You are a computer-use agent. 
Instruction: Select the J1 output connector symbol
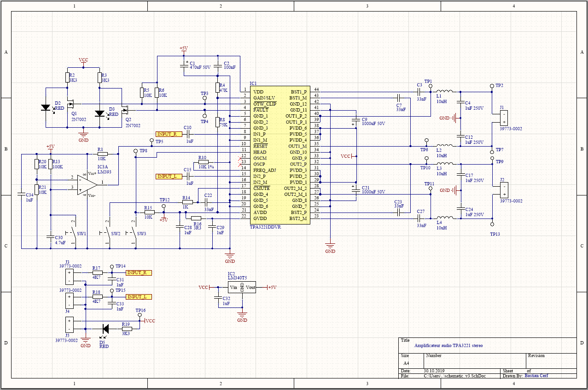[x=504, y=118]
